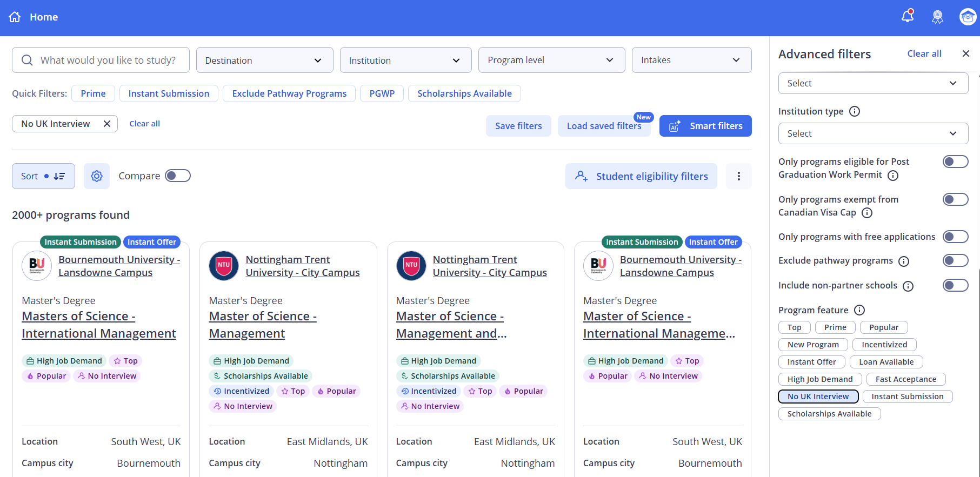The width and height of the screenshot is (980, 477).
Task: Select the High Job Demand feature chip
Action: pyautogui.click(x=820, y=379)
